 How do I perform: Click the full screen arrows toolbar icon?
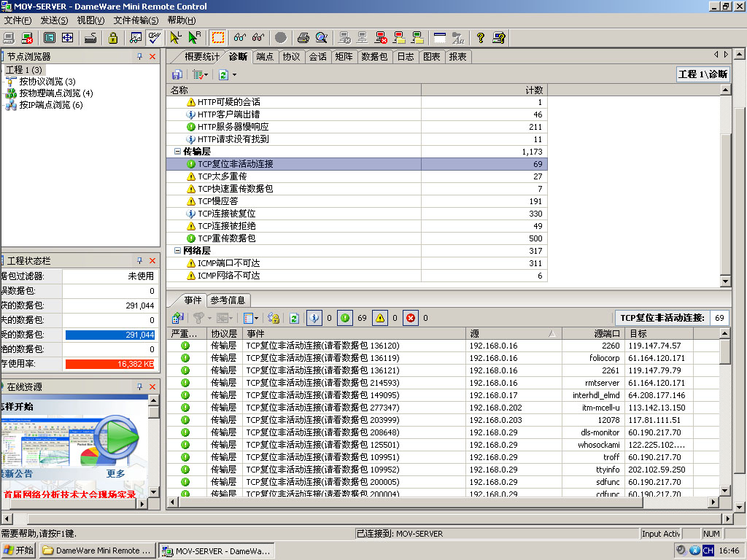coord(68,37)
